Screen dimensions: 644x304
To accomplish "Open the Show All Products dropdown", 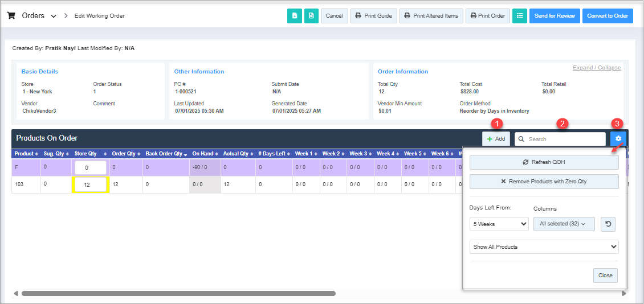I will pos(544,247).
